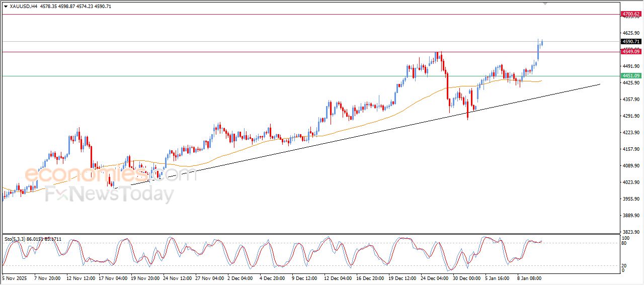Select the 4700.62 red price label
The height and width of the screenshot is (285, 644).
tap(630, 14)
